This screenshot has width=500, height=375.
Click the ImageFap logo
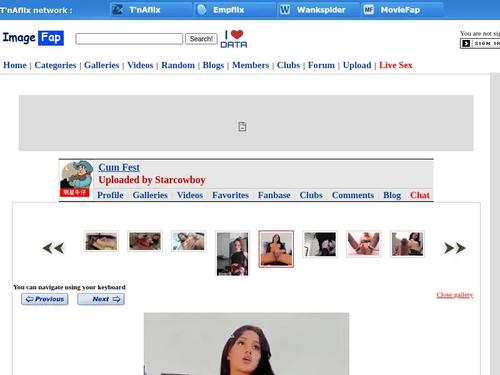pos(33,38)
